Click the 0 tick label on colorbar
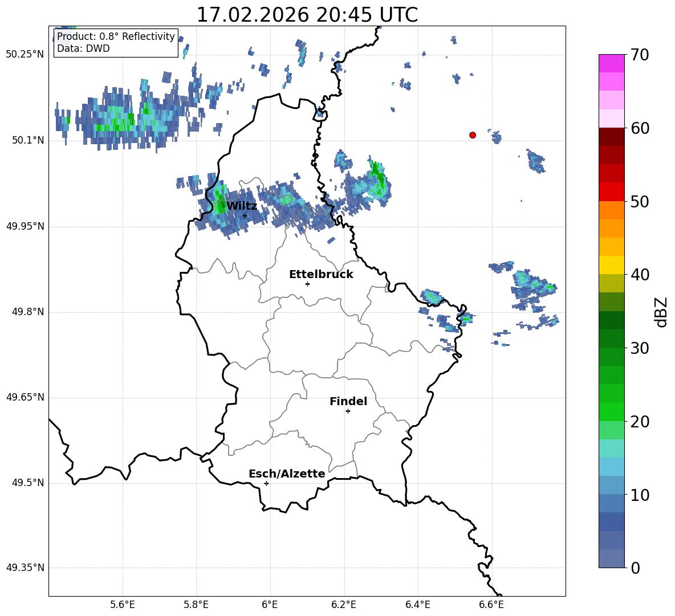Screen dimensions: 675x616 (635, 568)
